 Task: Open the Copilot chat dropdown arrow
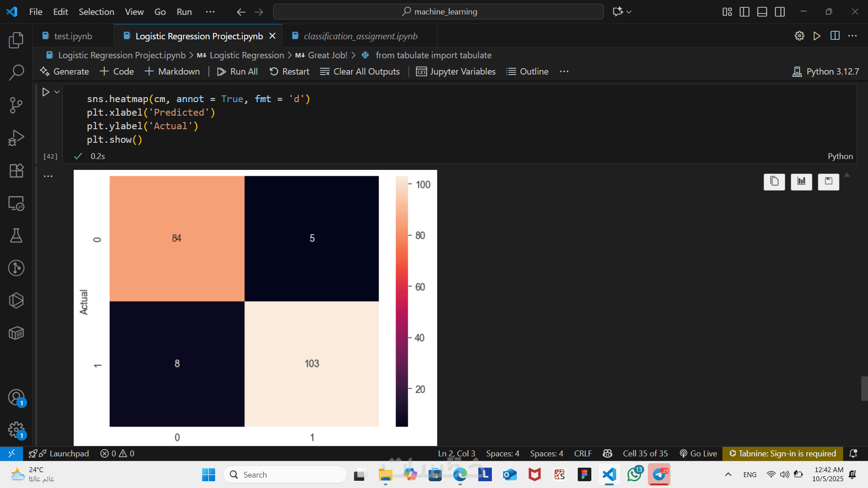point(629,12)
